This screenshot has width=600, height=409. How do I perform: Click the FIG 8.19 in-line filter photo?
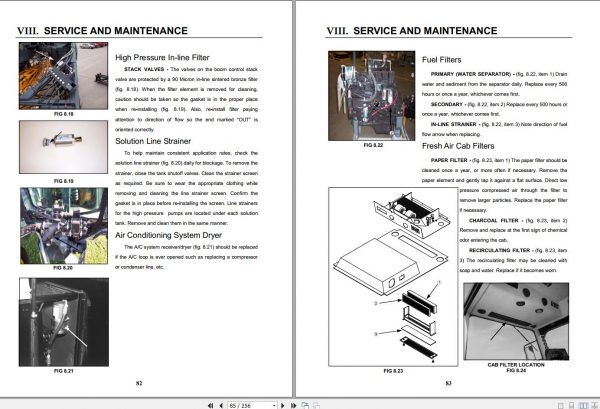coord(64,147)
